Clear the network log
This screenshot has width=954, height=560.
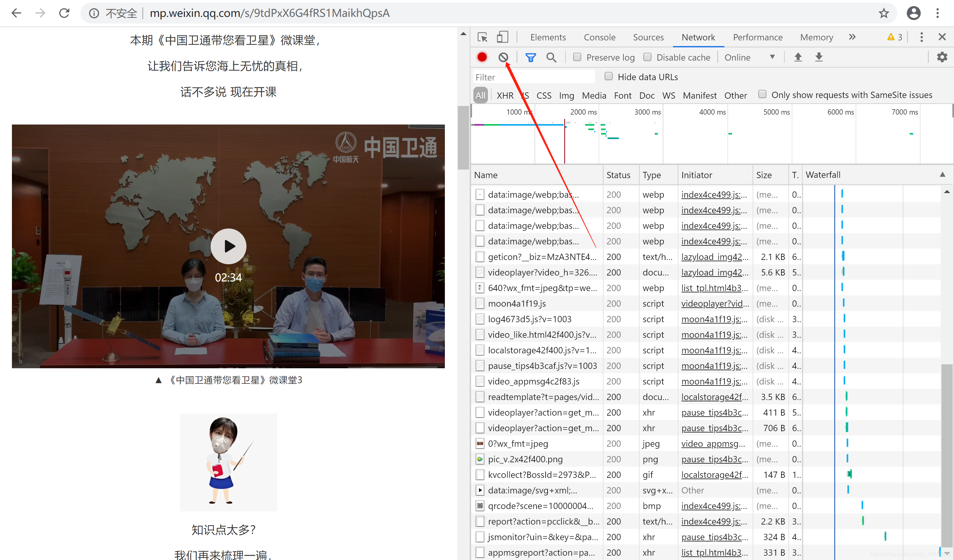[503, 57]
